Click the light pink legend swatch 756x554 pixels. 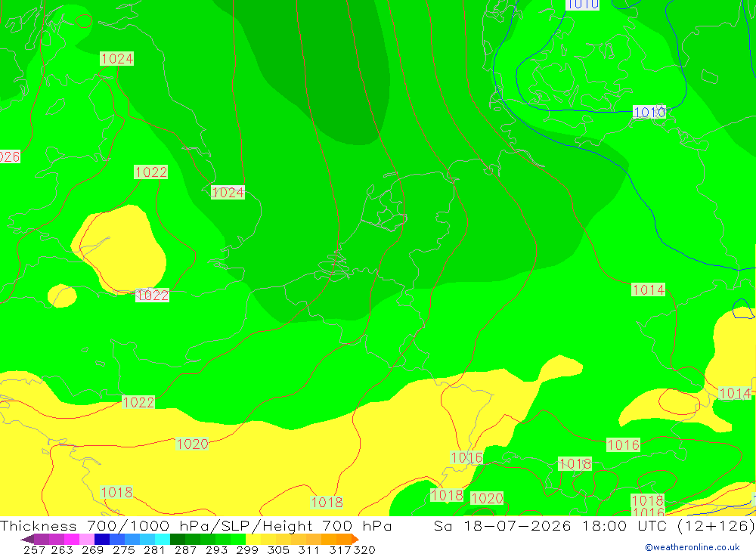87,539
